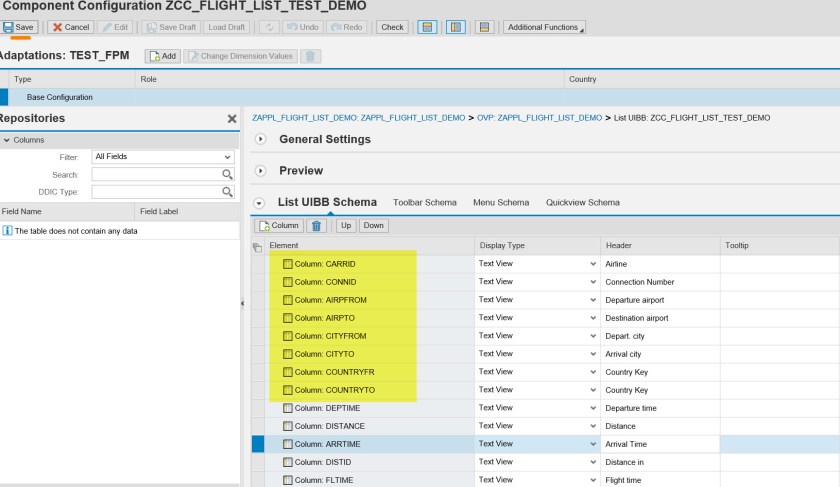Open ZAPPL_FLIGHT_LIST_DEMO breadcrumb link
The height and width of the screenshot is (487, 840).
[358, 118]
